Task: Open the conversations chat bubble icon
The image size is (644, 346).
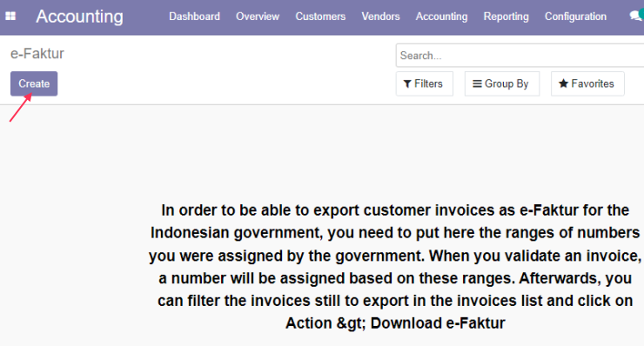Action: [636, 16]
